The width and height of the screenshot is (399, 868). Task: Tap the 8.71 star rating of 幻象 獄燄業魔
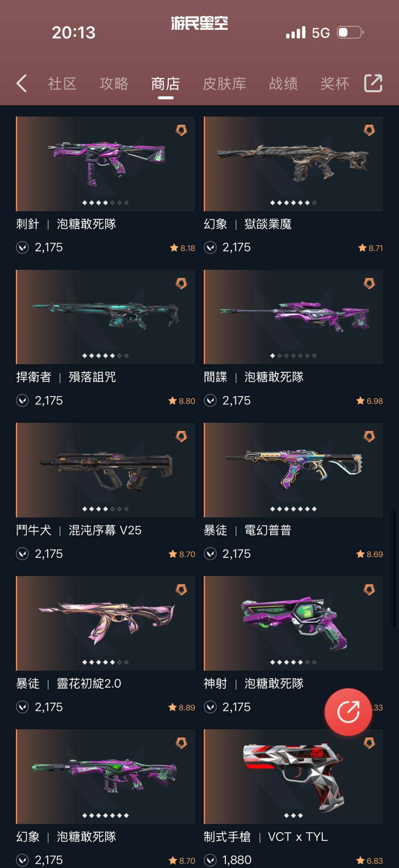tap(371, 248)
